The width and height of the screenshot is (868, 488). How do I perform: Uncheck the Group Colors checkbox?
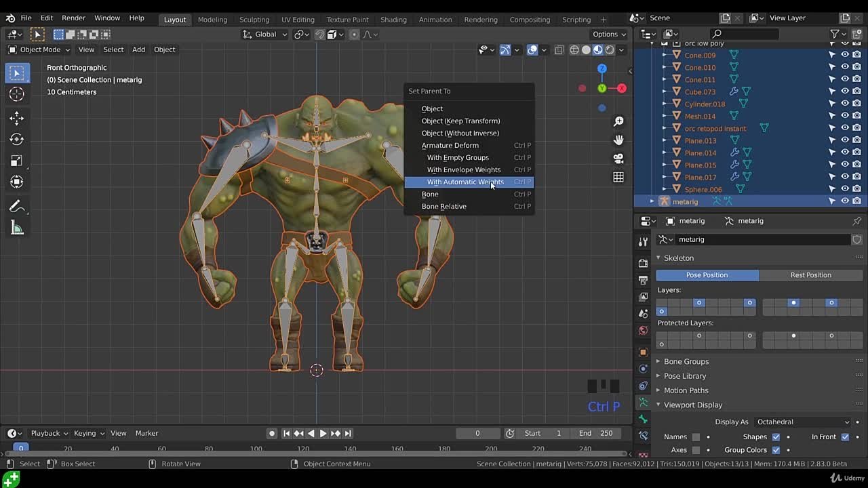click(776, 450)
